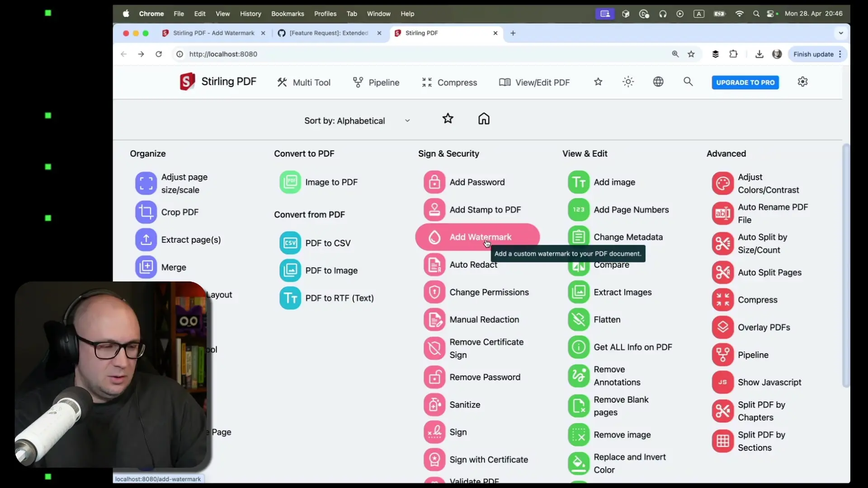The width and height of the screenshot is (868, 488).
Task: Open the Pipeline nav item
Action: coord(376,82)
